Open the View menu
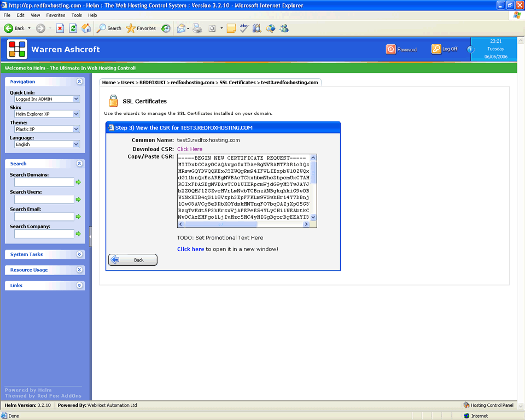This screenshot has width=525, height=420. [x=35, y=15]
